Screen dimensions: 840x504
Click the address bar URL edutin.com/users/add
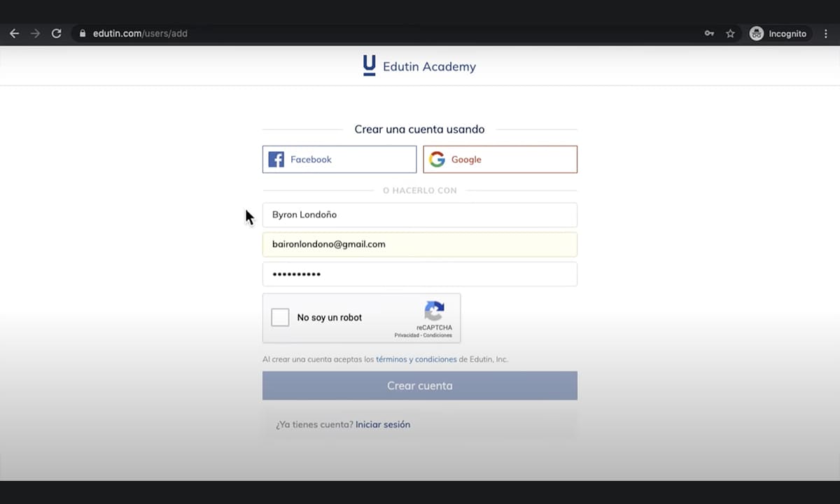(140, 34)
